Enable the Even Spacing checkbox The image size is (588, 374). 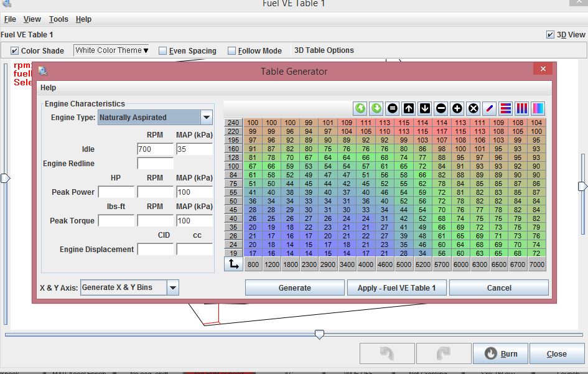(x=163, y=51)
